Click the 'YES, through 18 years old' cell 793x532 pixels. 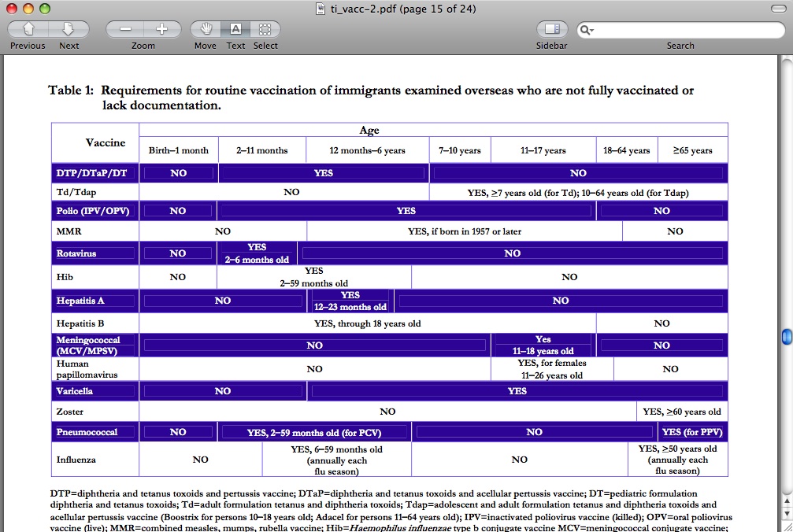point(367,323)
